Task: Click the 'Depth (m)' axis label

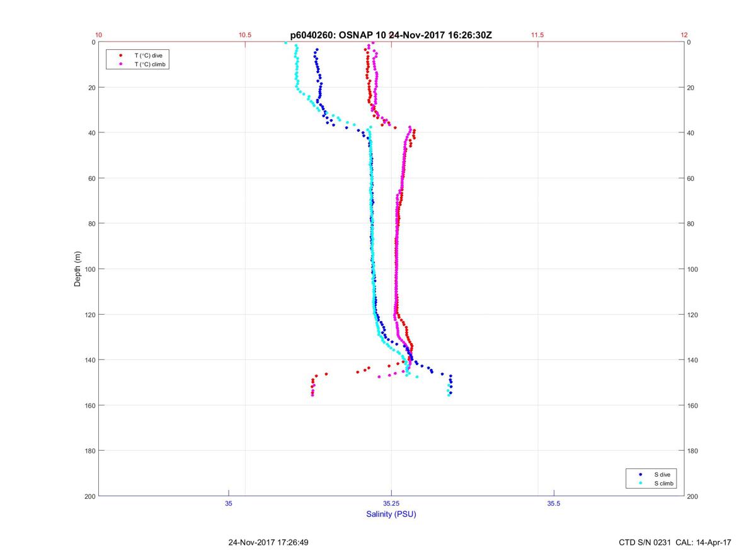Action: pos(78,269)
